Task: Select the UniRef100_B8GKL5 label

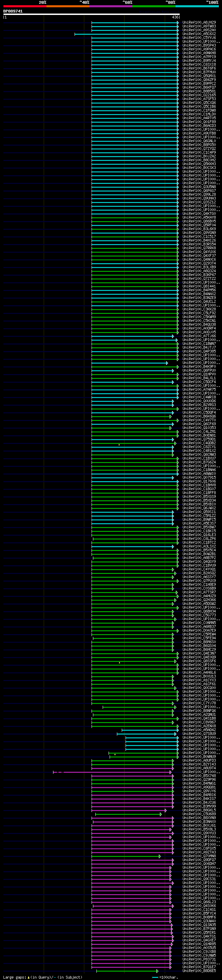Action: (199, 810)
